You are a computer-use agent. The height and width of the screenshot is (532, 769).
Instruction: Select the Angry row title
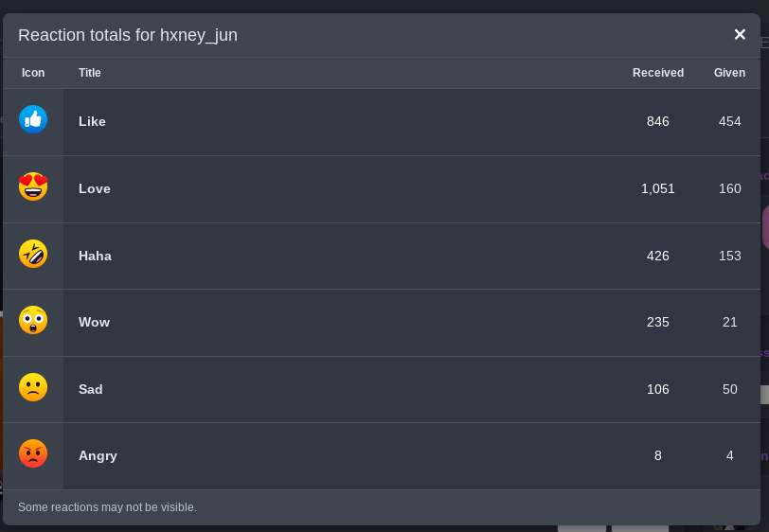[x=98, y=456]
